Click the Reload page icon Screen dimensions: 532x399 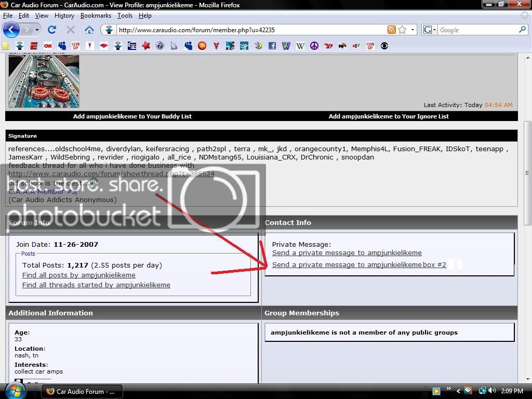52,30
